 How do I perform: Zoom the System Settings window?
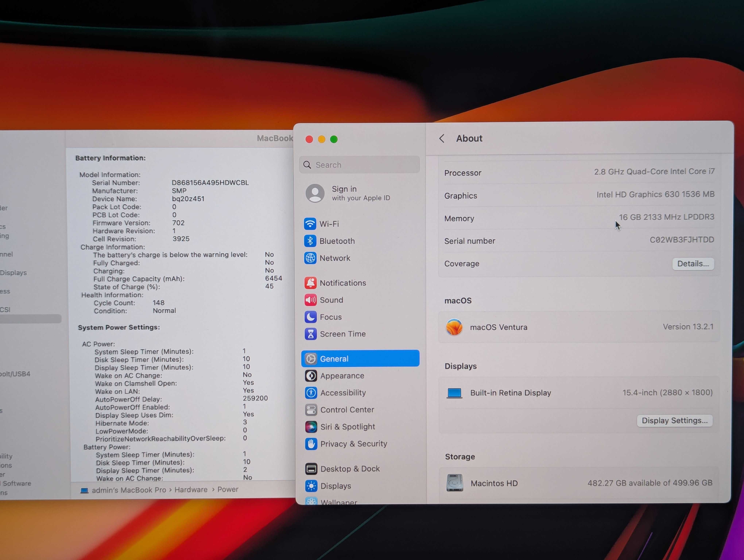tap(334, 139)
